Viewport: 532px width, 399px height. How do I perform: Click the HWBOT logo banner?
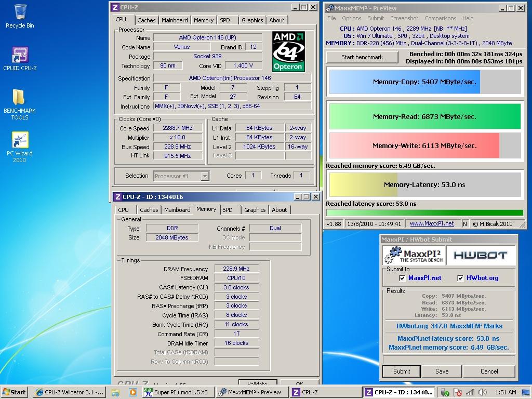point(481,255)
